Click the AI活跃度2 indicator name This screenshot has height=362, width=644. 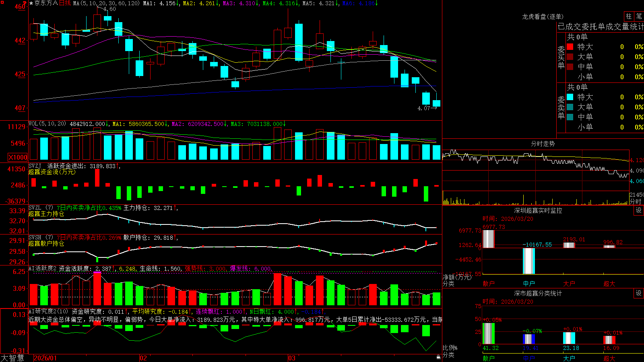(x=42, y=268)
